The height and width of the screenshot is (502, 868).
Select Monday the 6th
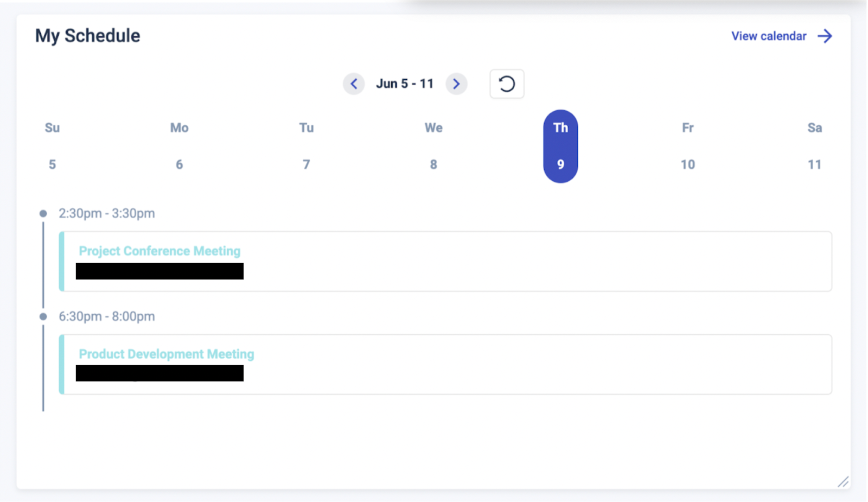pos(179,146)
